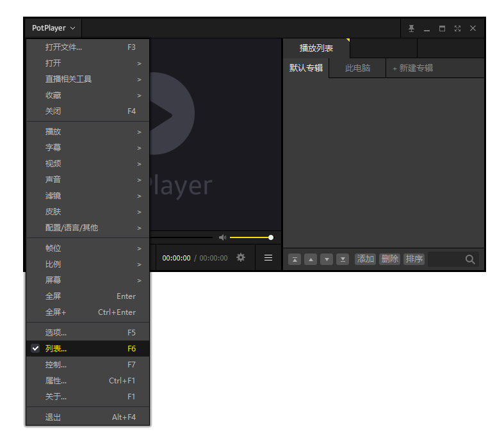Move item to bottom of playlist
Screen dimensions: 504x441
pos(343,259)
